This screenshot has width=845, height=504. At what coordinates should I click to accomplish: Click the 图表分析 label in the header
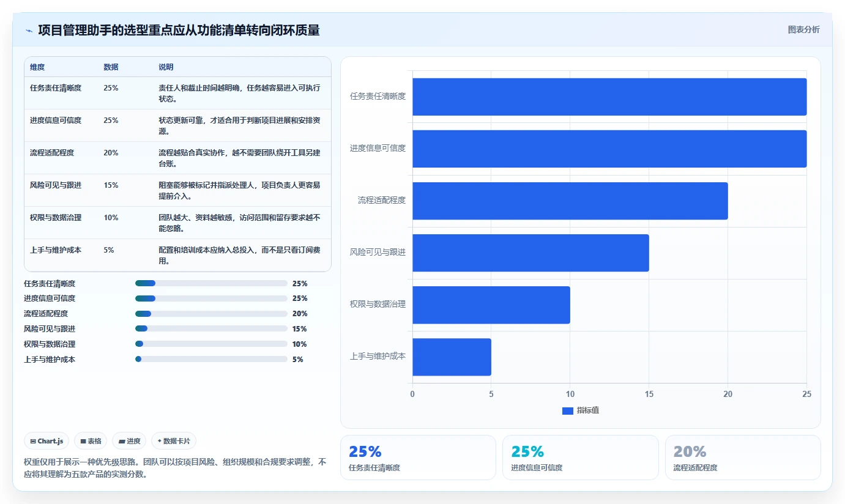tap(803, 29)
